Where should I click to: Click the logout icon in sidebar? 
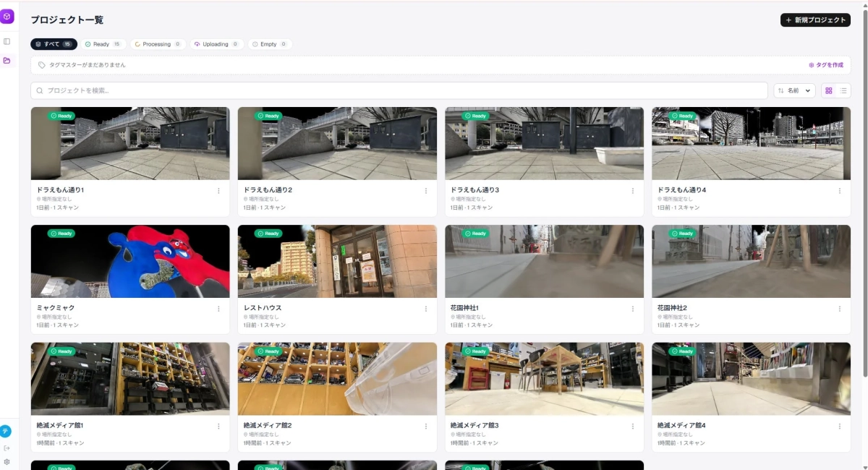click(x=7, y=448)
